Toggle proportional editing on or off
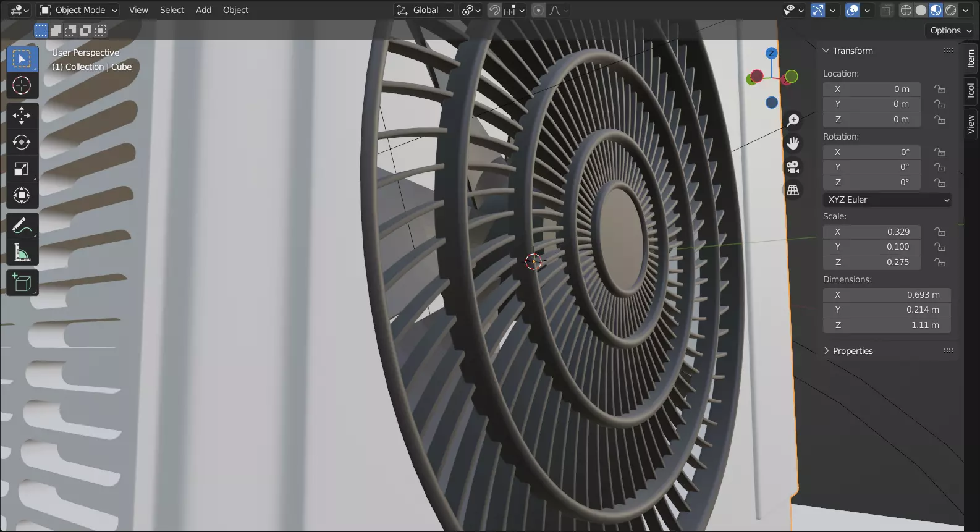 point(539,10)
